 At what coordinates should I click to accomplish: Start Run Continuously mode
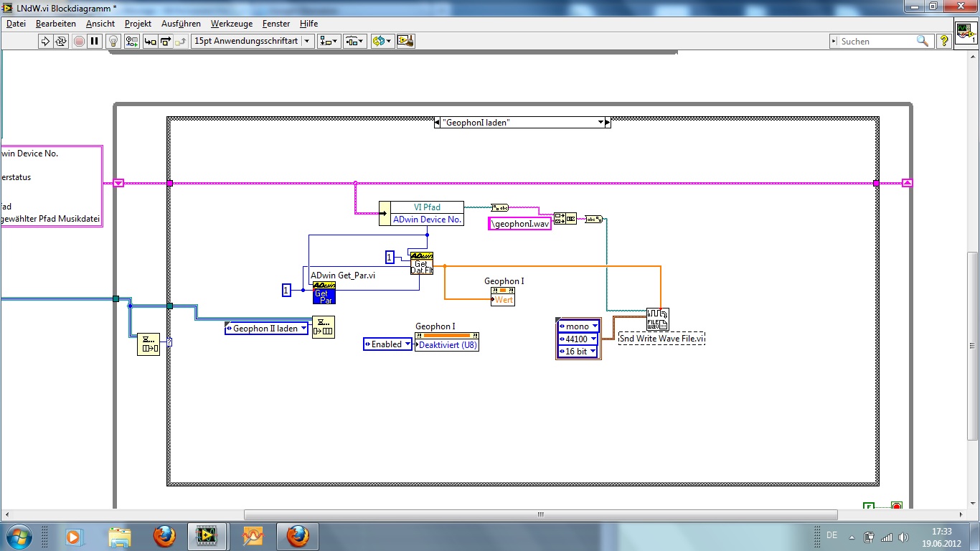[61, 41]
